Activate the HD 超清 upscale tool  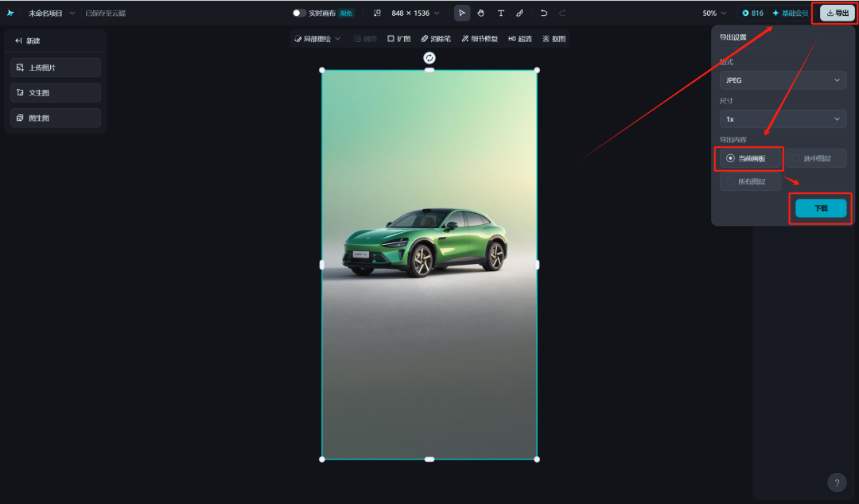[519, 38]
